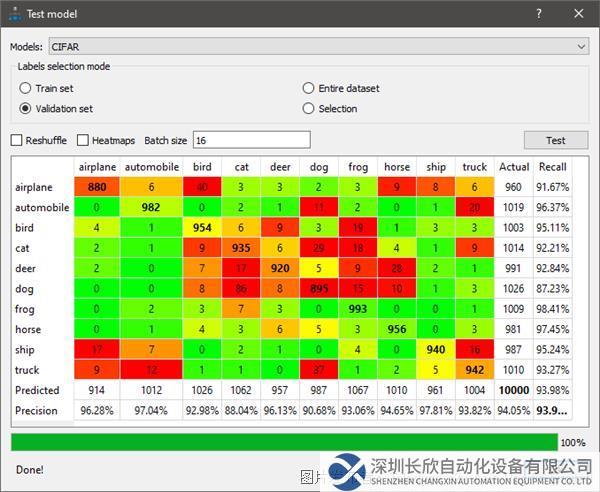This screenshot has width=600, height=492.
Task: Click the green progress bar
Action: pyautogui.click(x=283, y=442)
